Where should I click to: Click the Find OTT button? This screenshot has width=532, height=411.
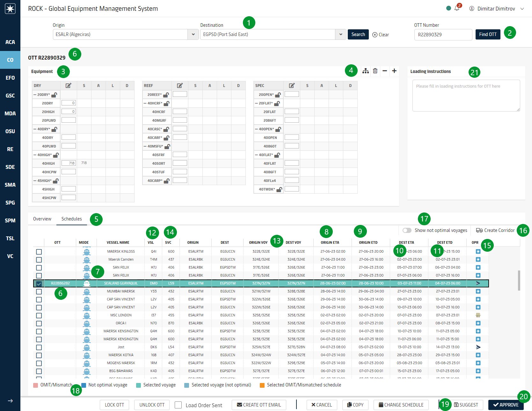(488, 34)
